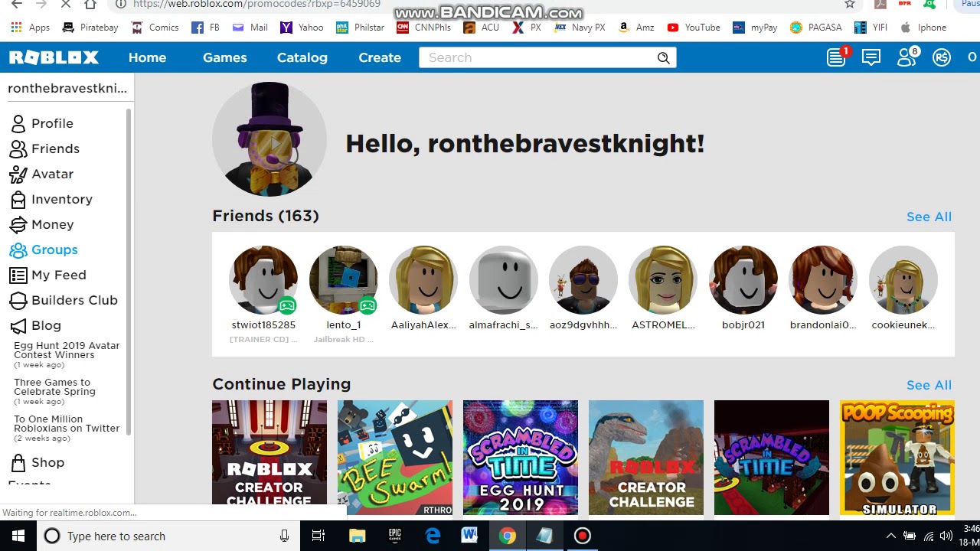Click the search magnifier icon
The height and width of the screenshot is (551, 980).
pos(664,57)
